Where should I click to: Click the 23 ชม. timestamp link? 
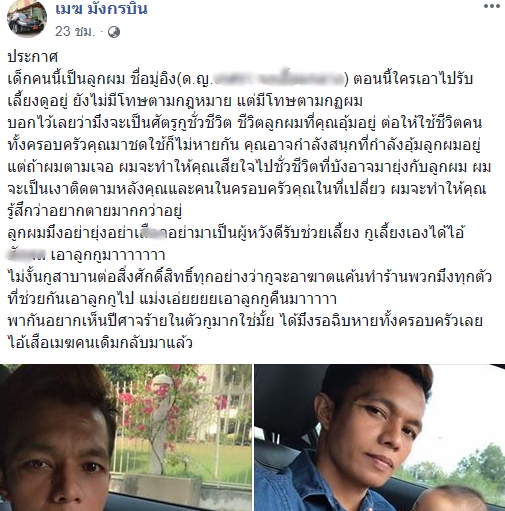75,32
